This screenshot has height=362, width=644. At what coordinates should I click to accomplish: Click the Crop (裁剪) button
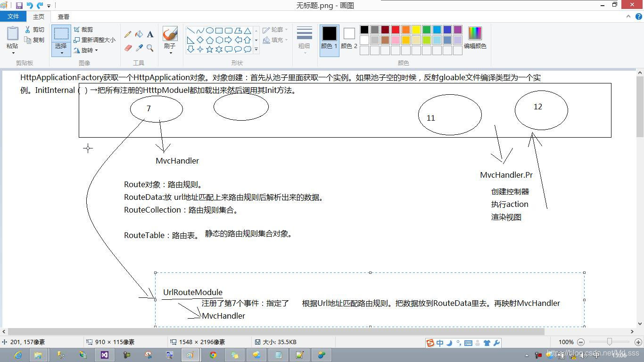pos(83,29)
